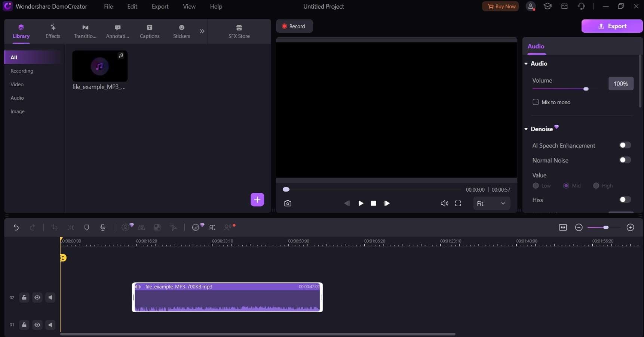Open the learning center graduation cap icon

548,6
